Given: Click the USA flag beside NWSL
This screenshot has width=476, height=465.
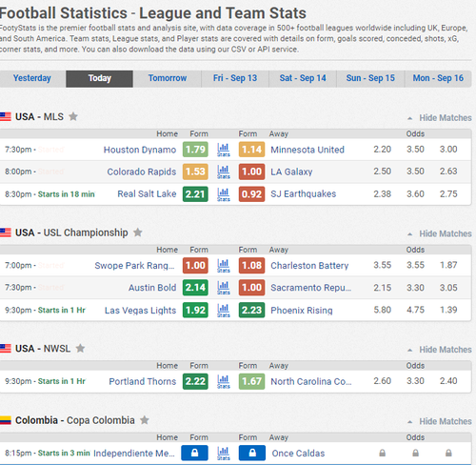Looking at the screenshot, I should pyautogui.click(x=6, y=349).
